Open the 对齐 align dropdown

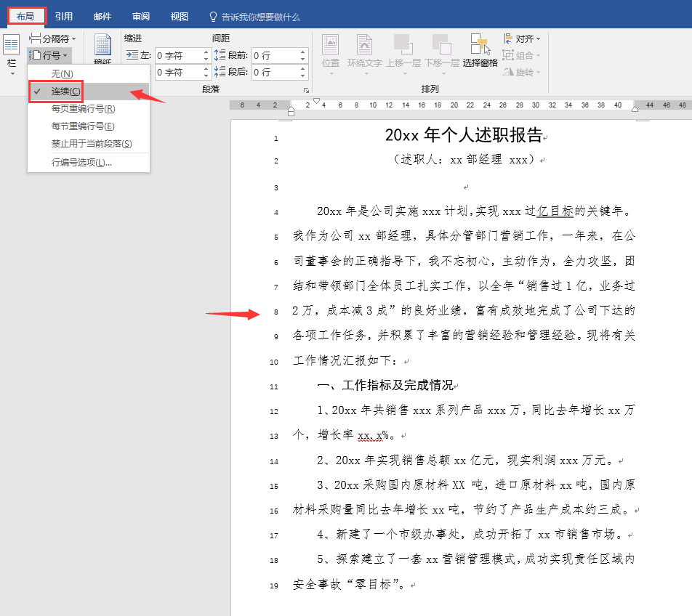(522, 38)
